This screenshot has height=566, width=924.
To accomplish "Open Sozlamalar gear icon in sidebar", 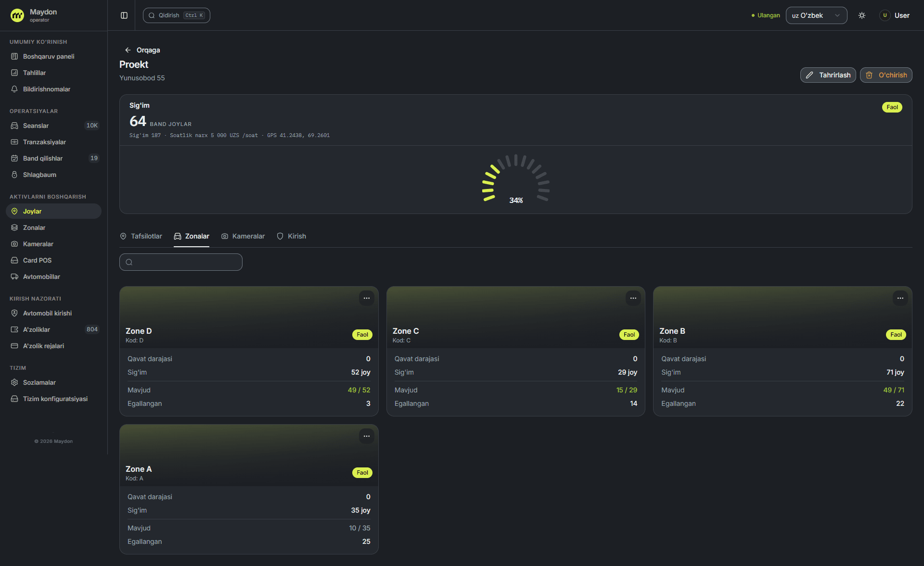I will coord(14,382).
